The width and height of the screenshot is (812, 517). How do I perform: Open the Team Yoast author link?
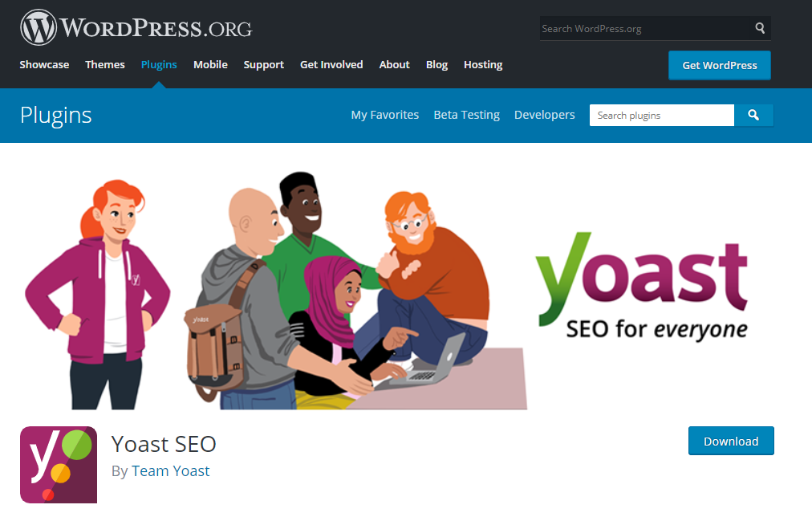pyautogui.click(x=170, y=471)
